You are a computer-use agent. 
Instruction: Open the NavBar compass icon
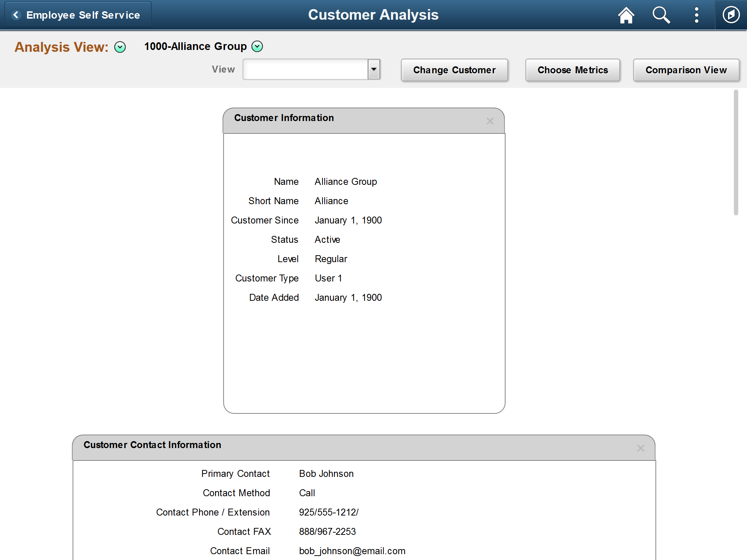[x=731, y=15]
